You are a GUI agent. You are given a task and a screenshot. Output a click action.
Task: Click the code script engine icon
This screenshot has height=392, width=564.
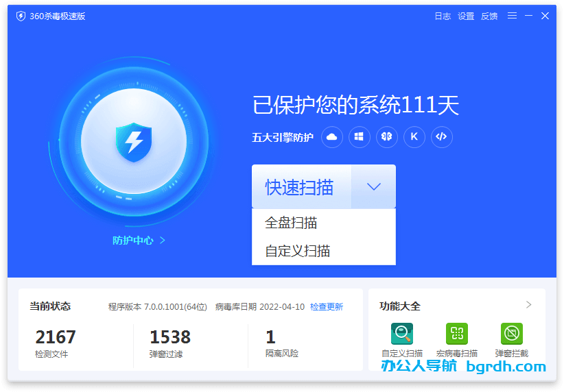click(441, 137)
